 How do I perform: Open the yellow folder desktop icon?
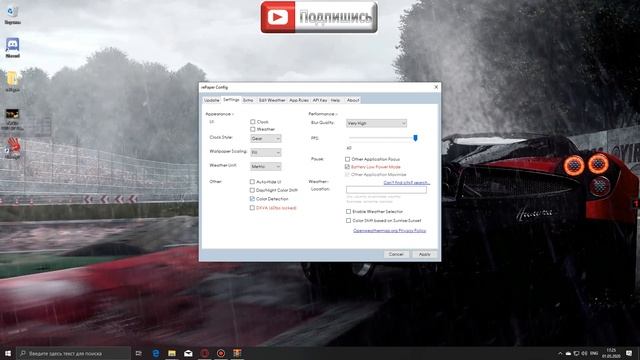[12, 81]
